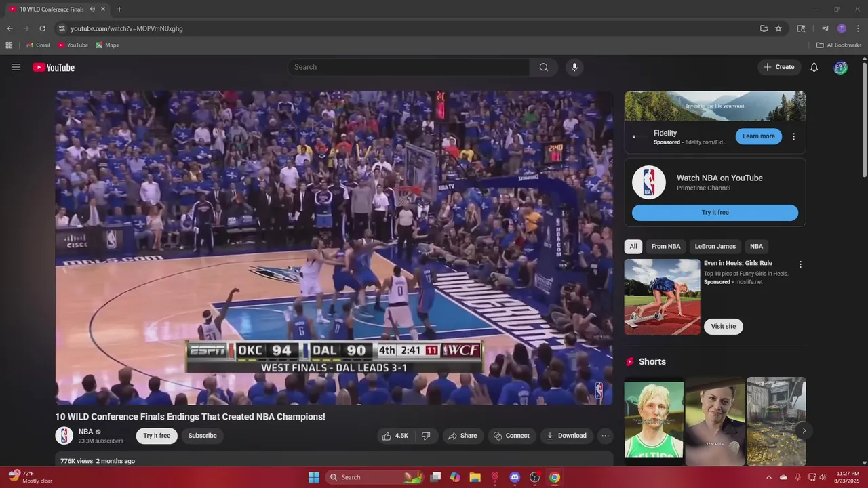Open clock showing 11:27 PM

[848, 477]
